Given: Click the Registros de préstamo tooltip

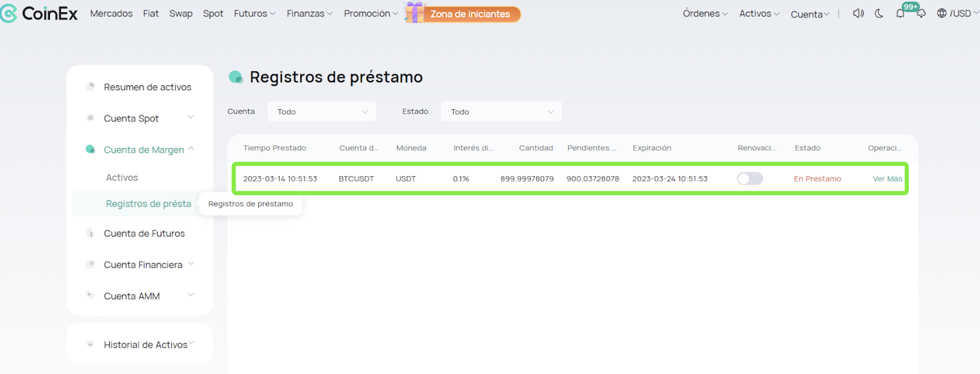Looking at the screenshot, I should click(250, 204).
